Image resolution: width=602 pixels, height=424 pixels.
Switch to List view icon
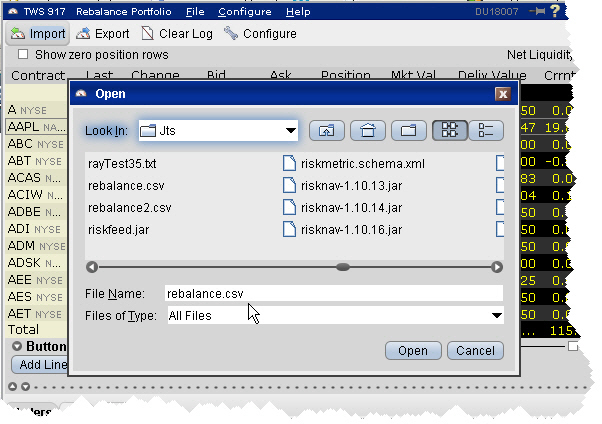(x=447, y=130)
